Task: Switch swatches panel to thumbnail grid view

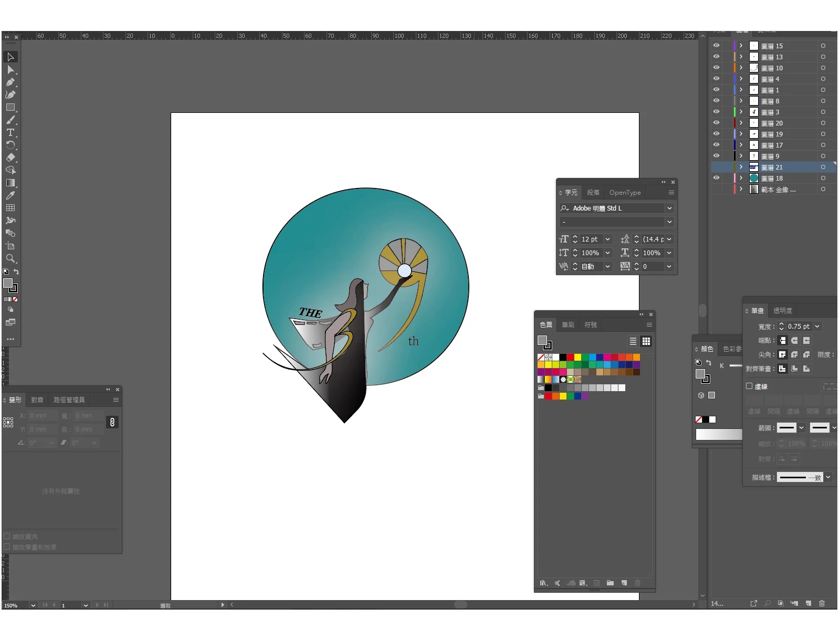Action: pyautogui.click(x=646, y=341)
